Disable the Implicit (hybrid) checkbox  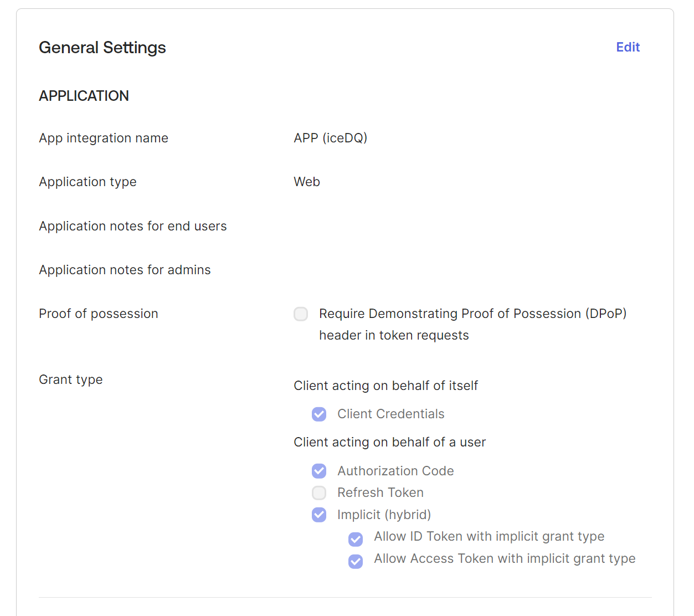click(x=319, y=515)
